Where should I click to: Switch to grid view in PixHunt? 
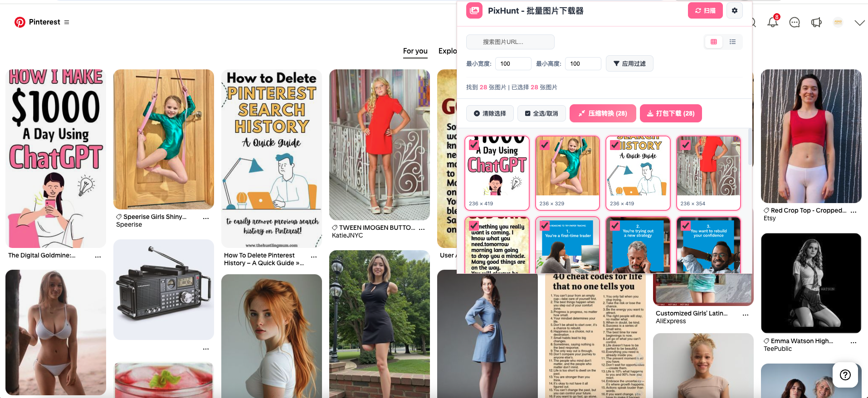coord(713,42)
